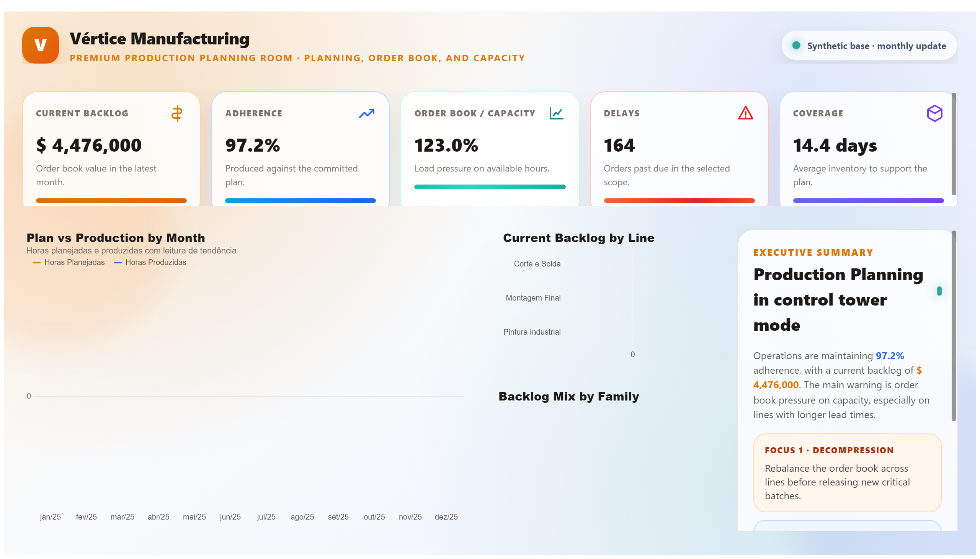Click the Vértice Manufacturing title

pos(160,39)
